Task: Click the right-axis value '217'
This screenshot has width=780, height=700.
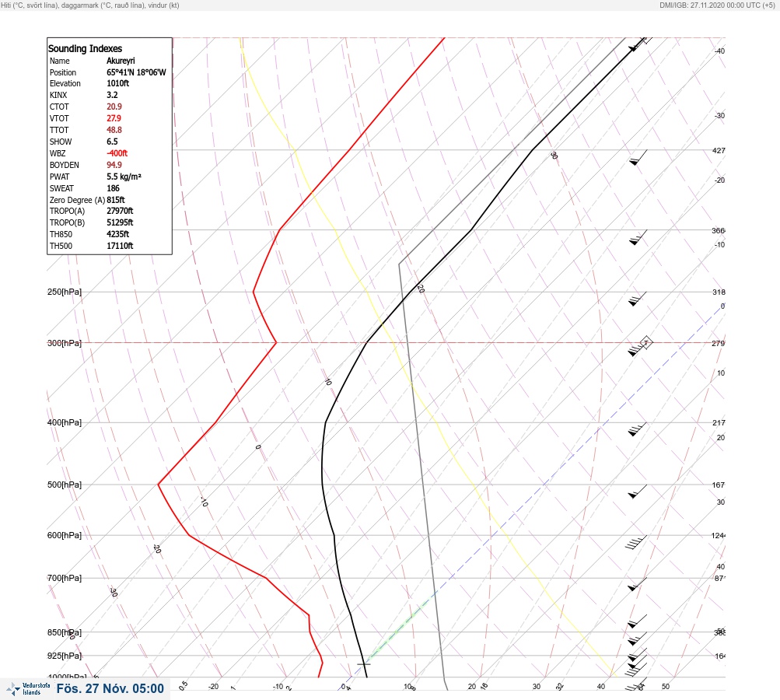Action: 719,423
